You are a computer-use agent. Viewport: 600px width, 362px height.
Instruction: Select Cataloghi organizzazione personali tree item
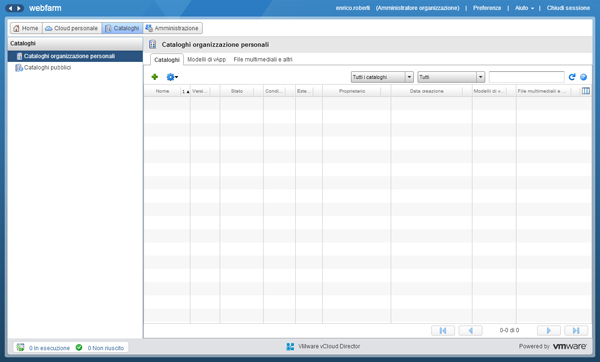click(x=75, y=56)
